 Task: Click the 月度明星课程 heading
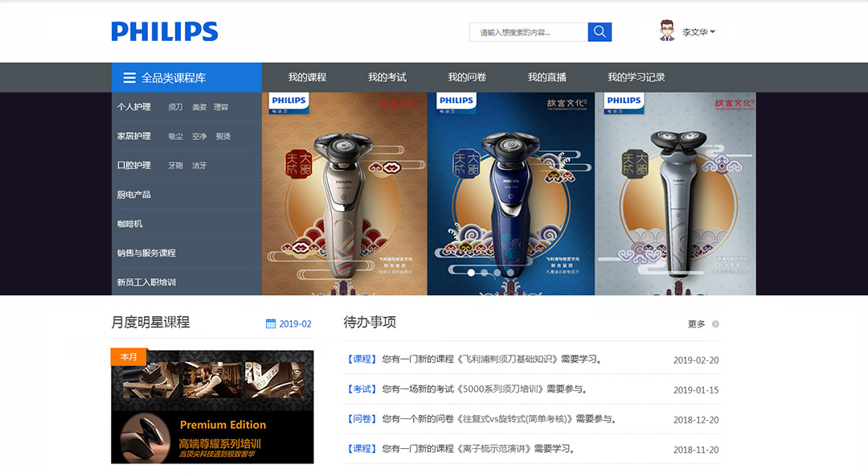150,323
